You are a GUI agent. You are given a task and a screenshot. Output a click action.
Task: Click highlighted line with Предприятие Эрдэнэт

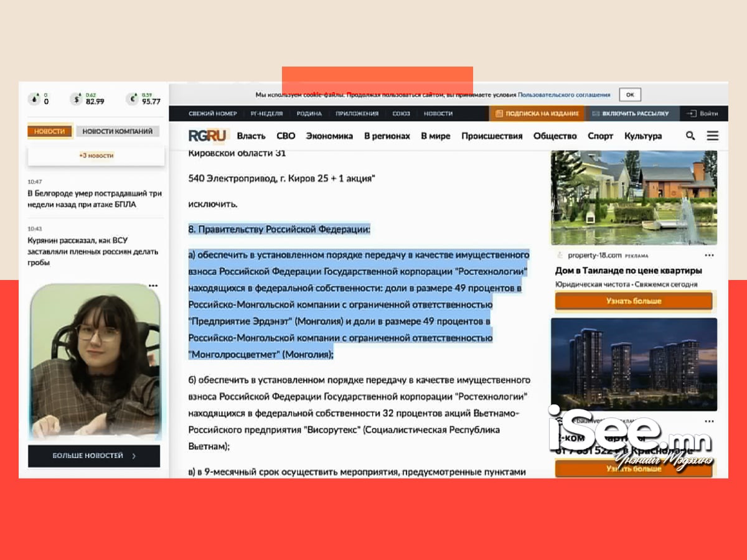click(340, 321)
